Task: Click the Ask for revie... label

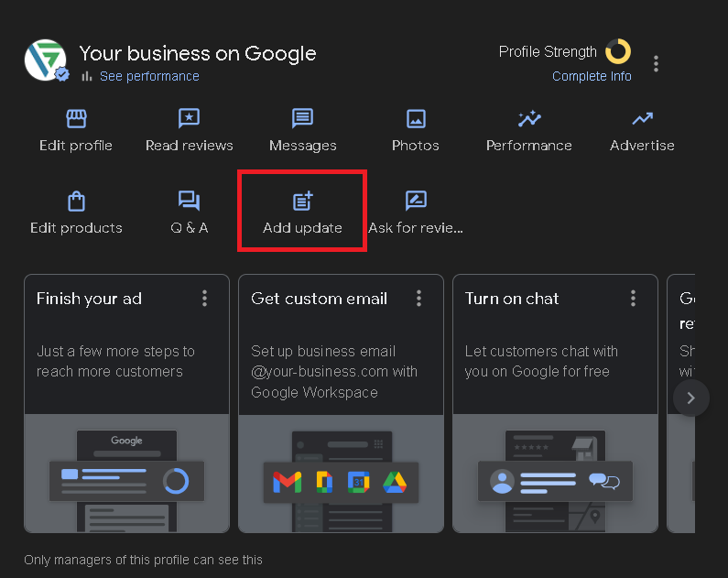Action: tap(416, 228)
